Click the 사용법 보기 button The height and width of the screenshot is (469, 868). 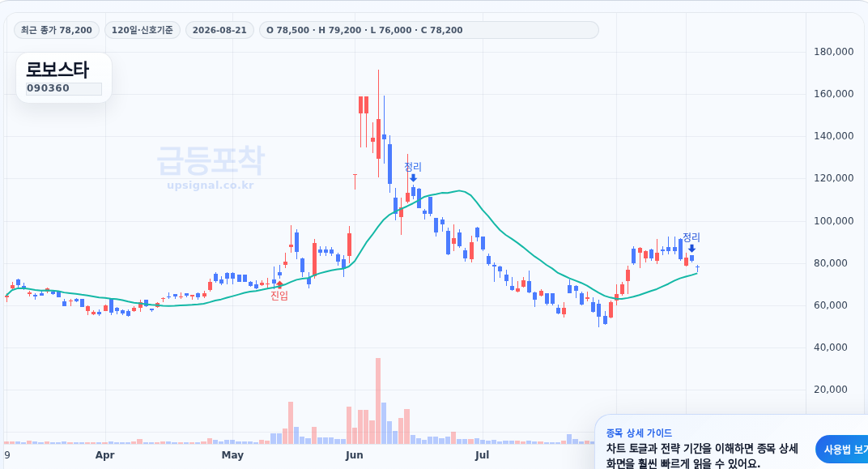[x=843, y=450]
